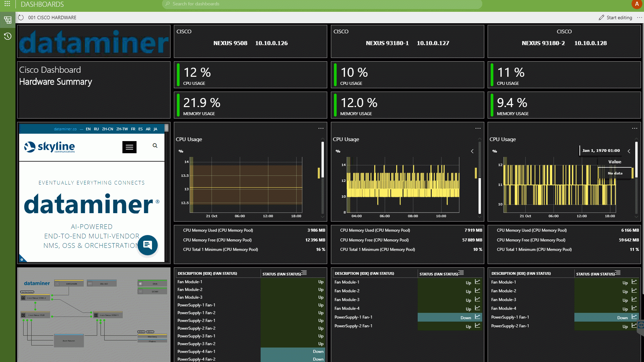Select the Fan Module-3 row in Nexus 9508 table
This screenshot has width=644, height=362.
coord(251,297)
